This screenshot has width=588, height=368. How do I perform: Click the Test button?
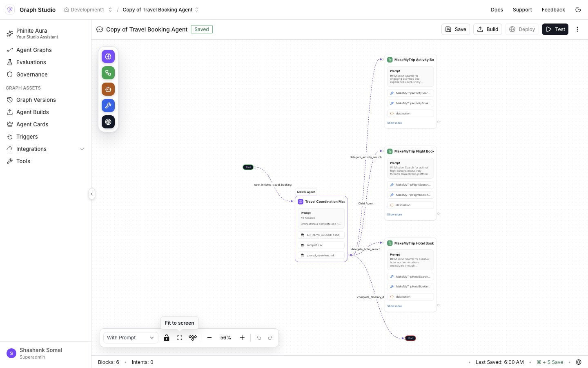point(555,29)
